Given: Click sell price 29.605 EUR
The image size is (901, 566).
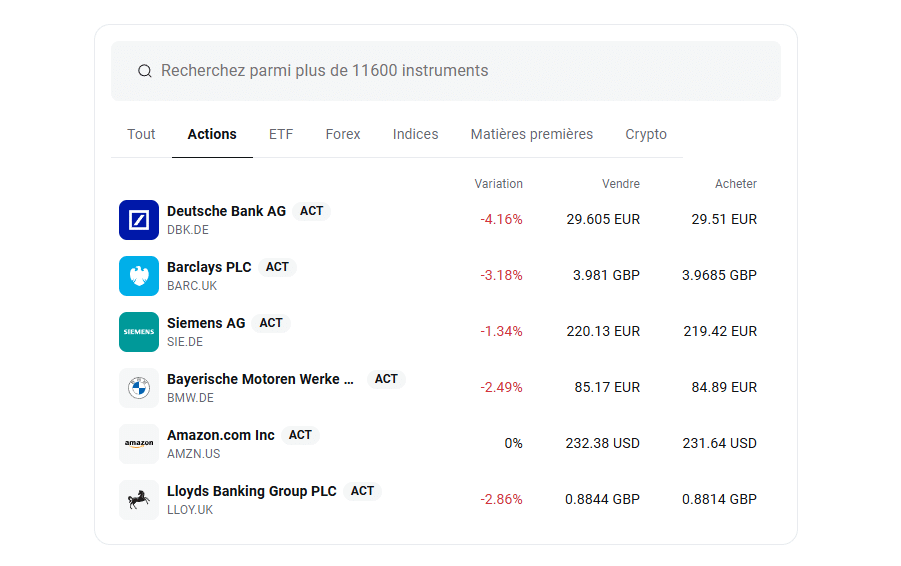Looking at the screenshot, I should 603,220.
